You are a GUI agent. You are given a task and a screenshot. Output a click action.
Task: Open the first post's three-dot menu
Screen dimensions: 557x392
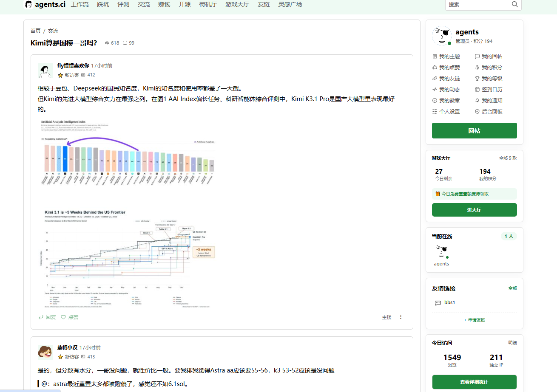pos(401,317)
